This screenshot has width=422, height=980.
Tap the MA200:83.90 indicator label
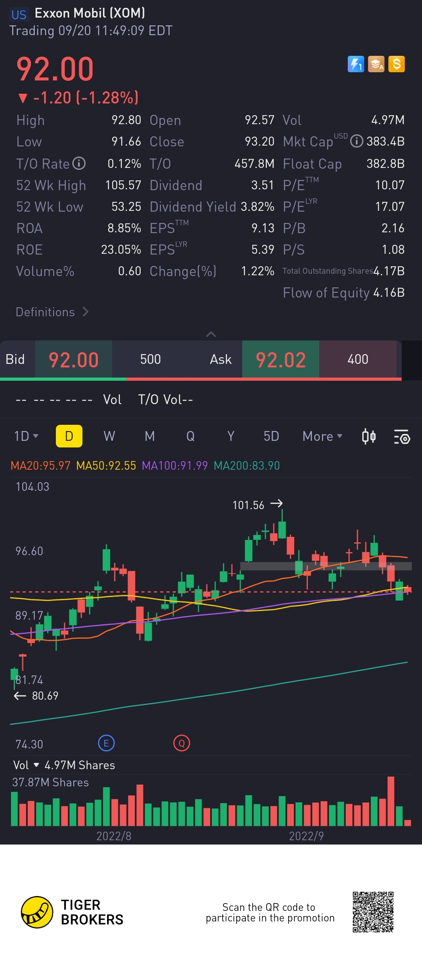247,465
